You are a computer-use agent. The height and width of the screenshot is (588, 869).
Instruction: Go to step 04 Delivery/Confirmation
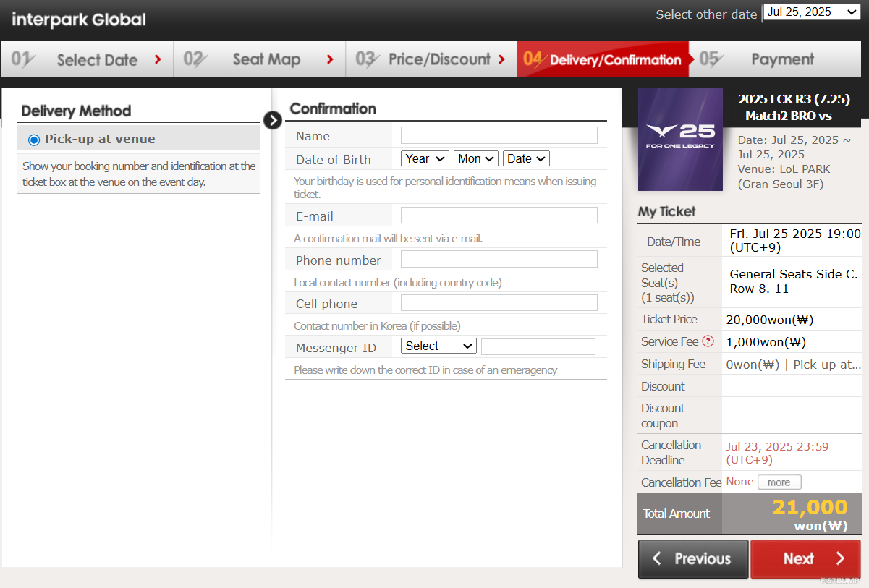(603, 59)
